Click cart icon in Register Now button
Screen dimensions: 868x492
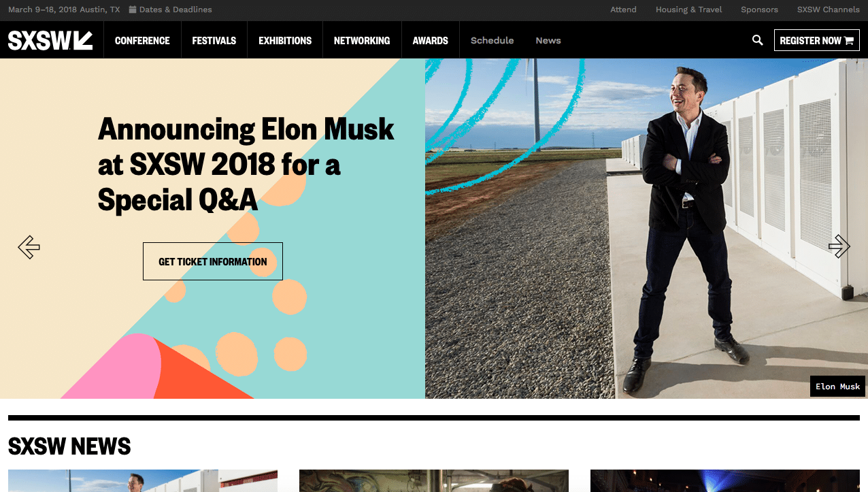[x=848, y=41]
